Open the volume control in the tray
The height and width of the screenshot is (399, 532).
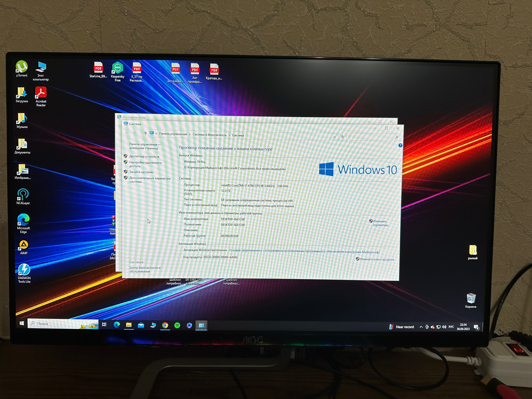(x=444, y=327)
